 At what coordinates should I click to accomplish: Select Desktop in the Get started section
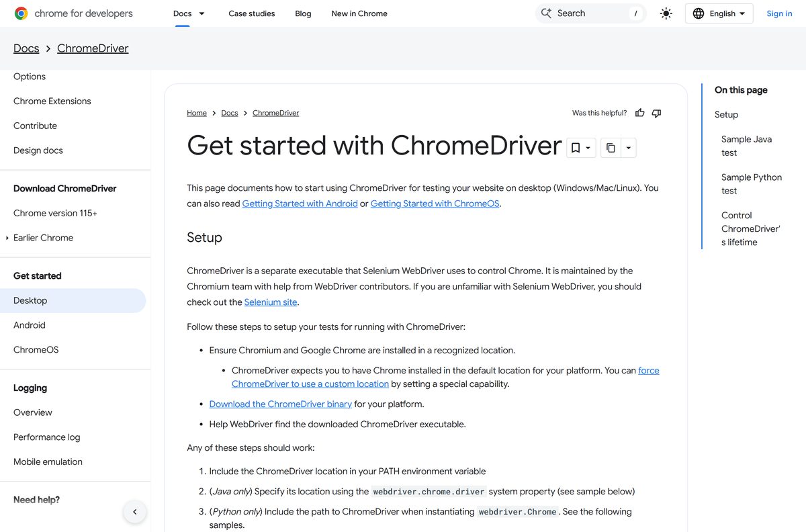[x=73, y=300]
